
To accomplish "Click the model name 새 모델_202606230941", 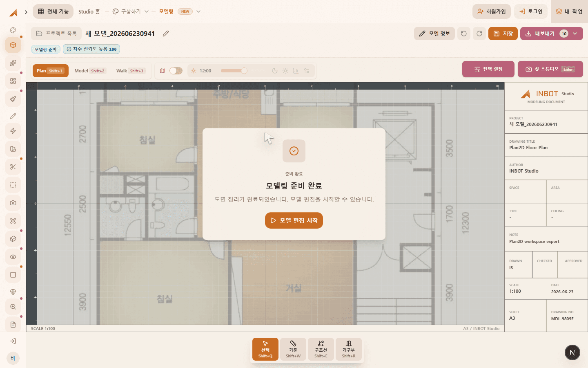I will coord(120,34).
